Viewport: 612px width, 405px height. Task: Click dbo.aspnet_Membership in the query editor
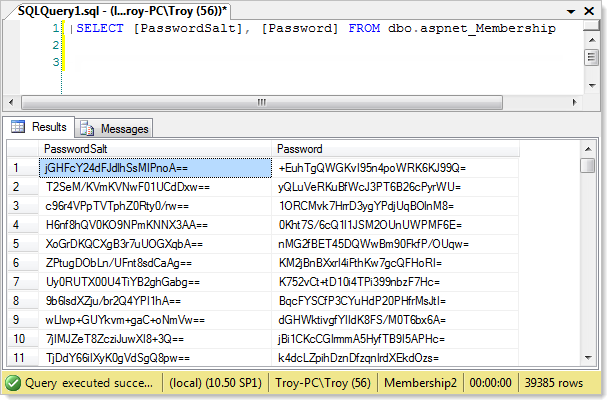(472, 28)
